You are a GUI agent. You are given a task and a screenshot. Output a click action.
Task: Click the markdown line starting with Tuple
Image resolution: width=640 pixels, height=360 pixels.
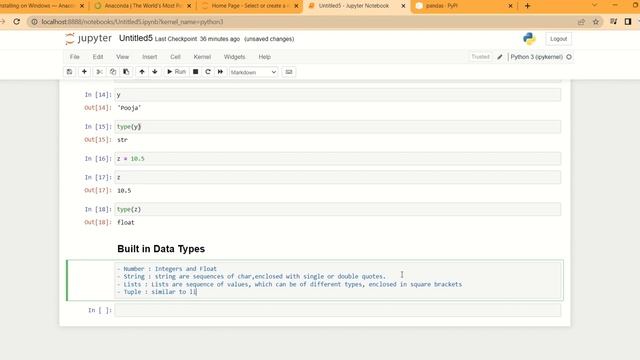157,292
